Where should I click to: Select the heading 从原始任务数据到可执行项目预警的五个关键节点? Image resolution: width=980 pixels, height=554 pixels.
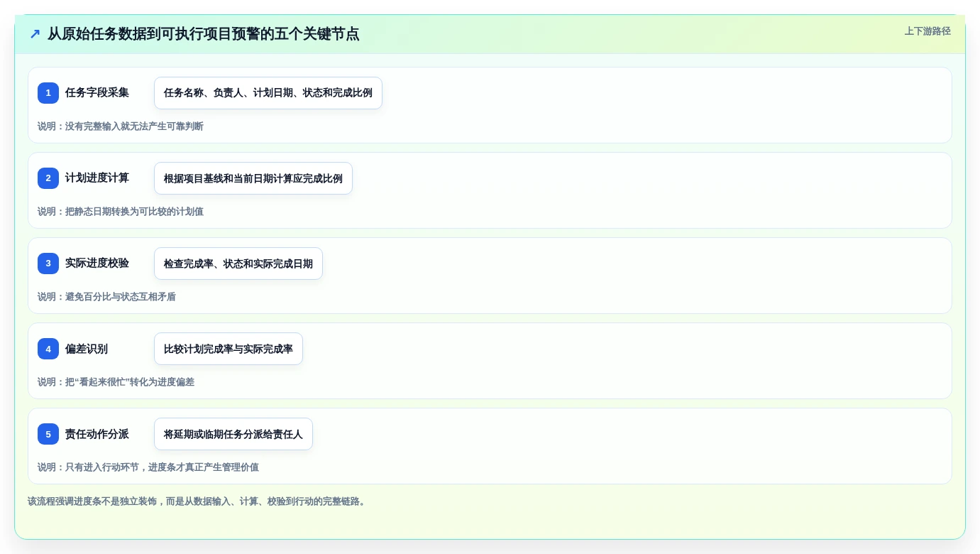pyautogui.click(x=204, y=34)
